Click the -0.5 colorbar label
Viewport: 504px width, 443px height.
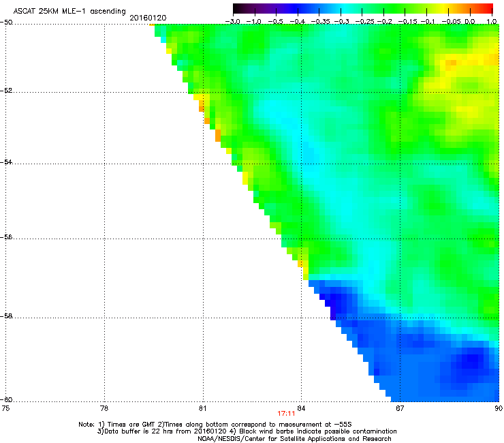tap(275, 22)
